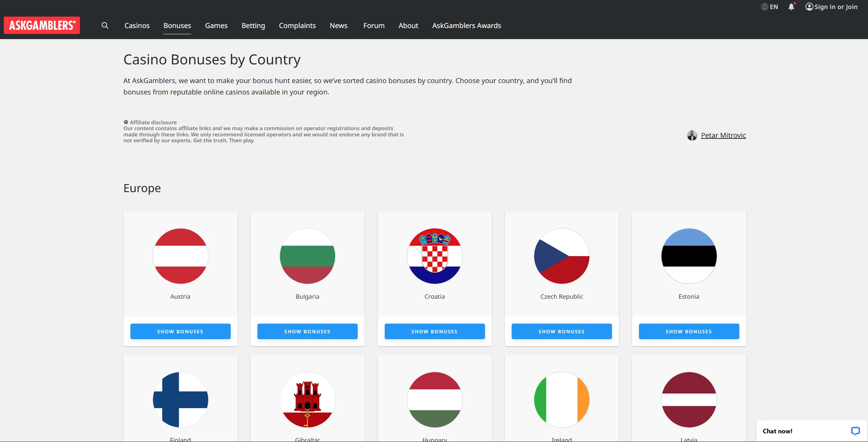This screenshot has height=442, width=868.
Task: Select the Croatia flag icon
Action: coord(435,256)
